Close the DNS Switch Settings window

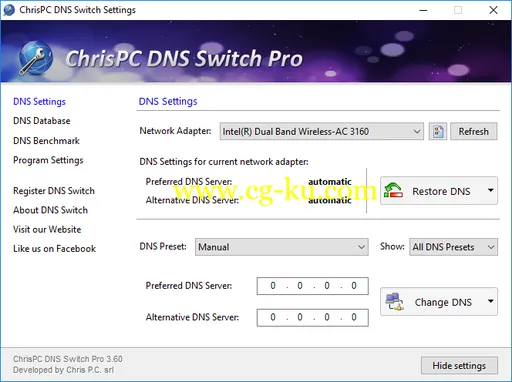pyautogui.click(x=493, y=10)
